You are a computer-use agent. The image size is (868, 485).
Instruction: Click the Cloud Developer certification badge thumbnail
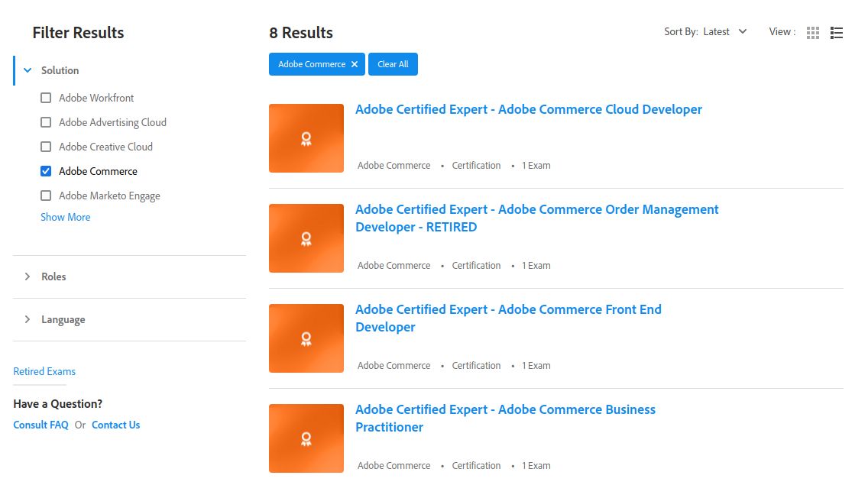tap(306, 138)
